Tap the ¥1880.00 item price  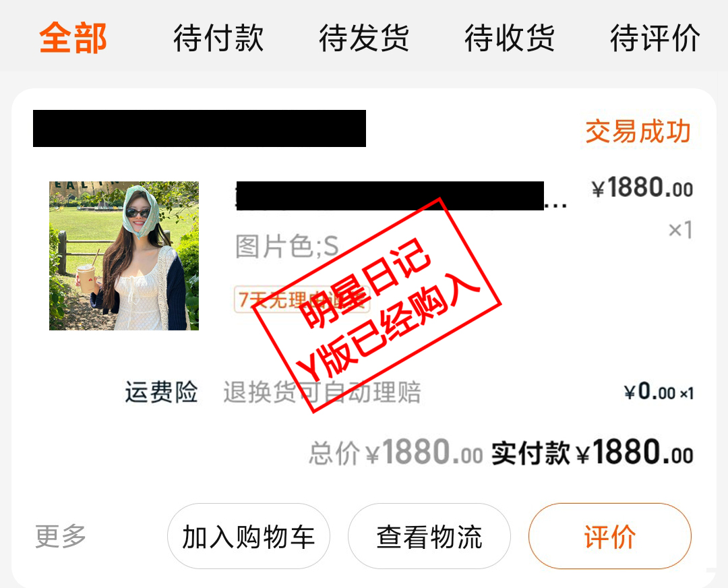pyautogui.click(x=642, y=187)
